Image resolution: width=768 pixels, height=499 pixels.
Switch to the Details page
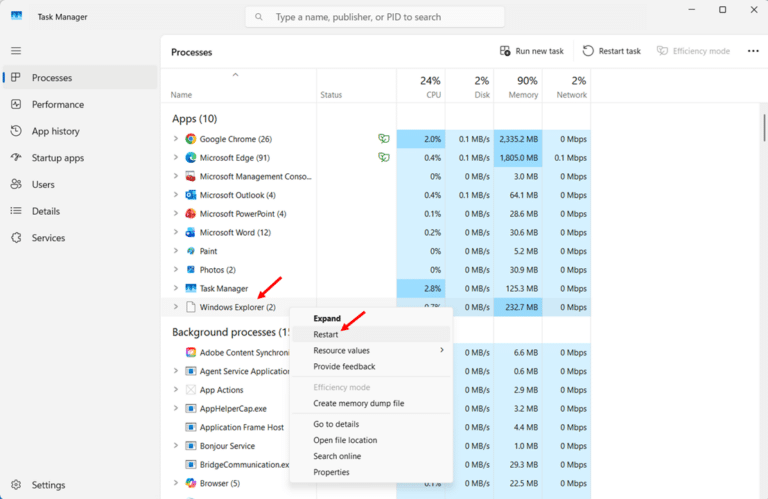tap(80, 211)
